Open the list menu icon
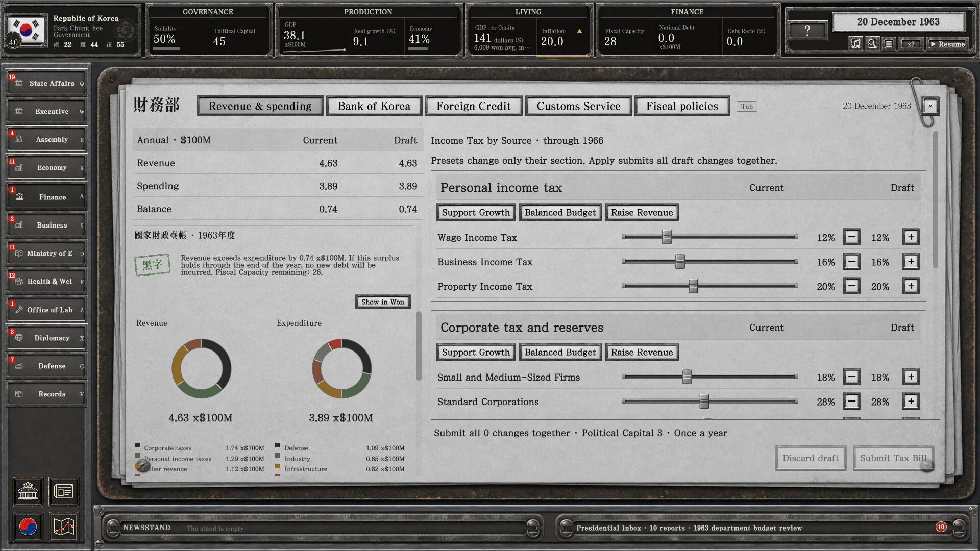 point(889,44)
